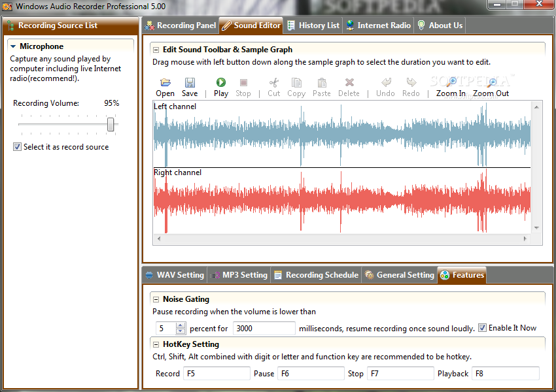Click the Cut scissors icon
This screenshot has height=392, width=556.
click(273, 82)
